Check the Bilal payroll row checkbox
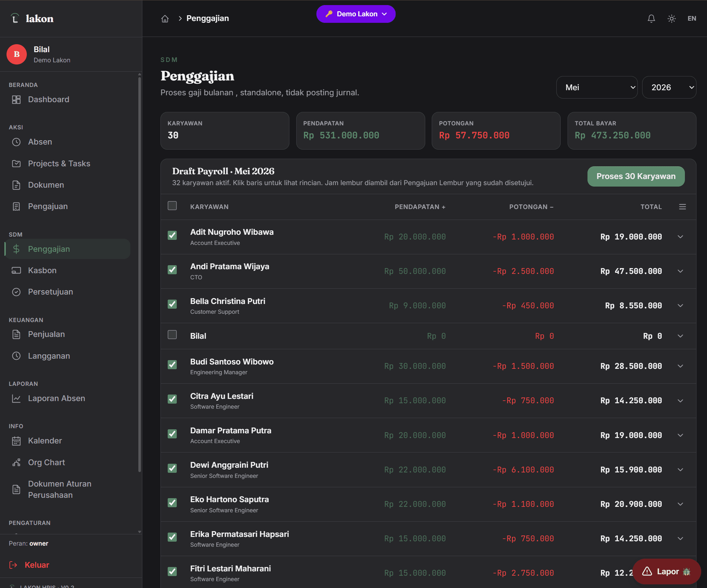This screenshot has height=588, width=707. click(172, 334)
